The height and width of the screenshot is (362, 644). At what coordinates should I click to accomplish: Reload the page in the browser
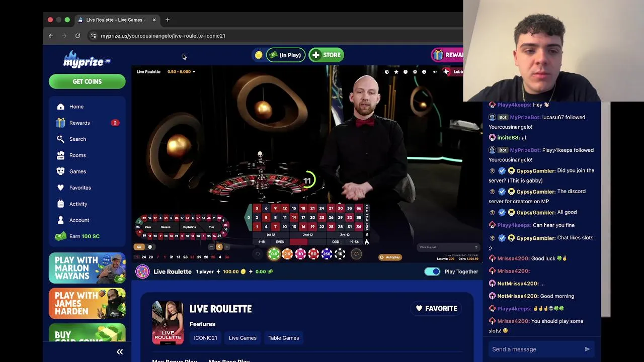click(x=77, y=36)
